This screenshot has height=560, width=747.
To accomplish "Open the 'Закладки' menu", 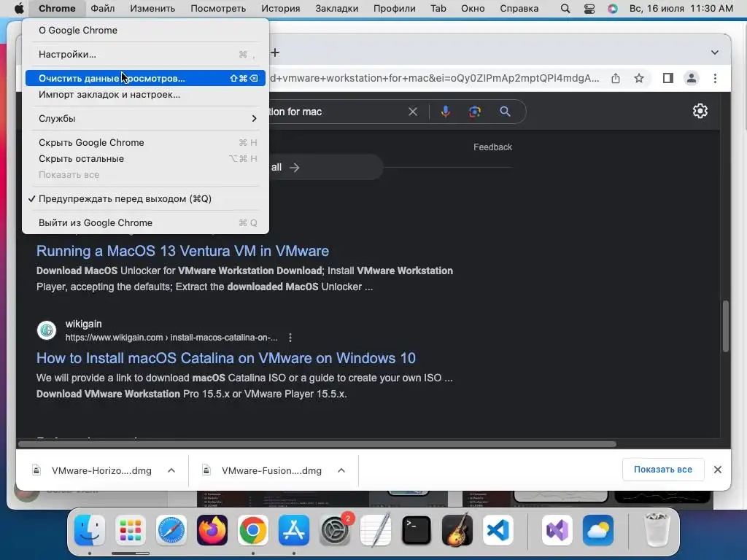I will click(337, 9).
